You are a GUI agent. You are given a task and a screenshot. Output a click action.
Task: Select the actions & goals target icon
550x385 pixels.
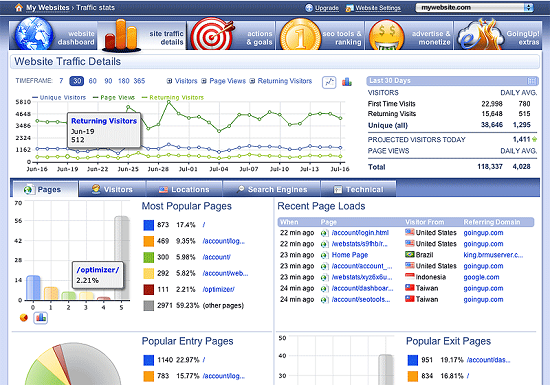[x=212, y=35]
